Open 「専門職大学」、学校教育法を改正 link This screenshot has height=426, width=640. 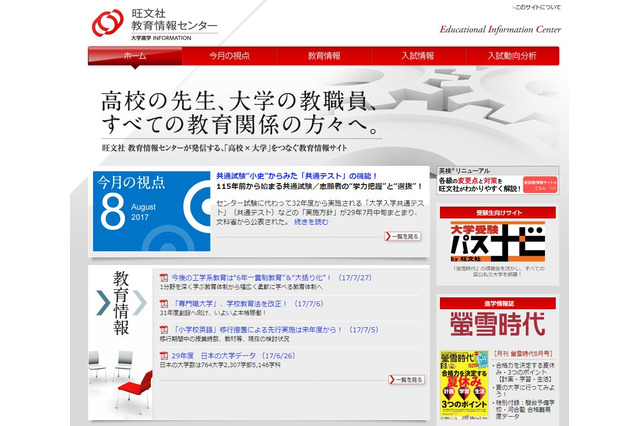(247, 304)
